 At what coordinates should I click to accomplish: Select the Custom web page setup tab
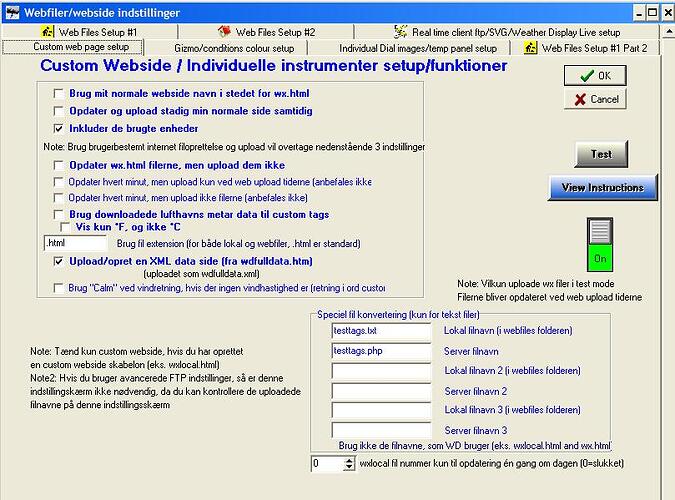pos(73,47)
